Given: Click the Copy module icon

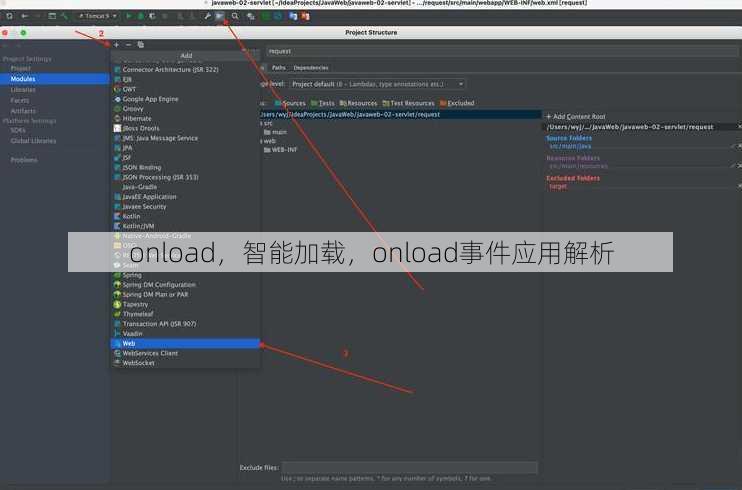Looking at the screenshot, I should [141, 45].
